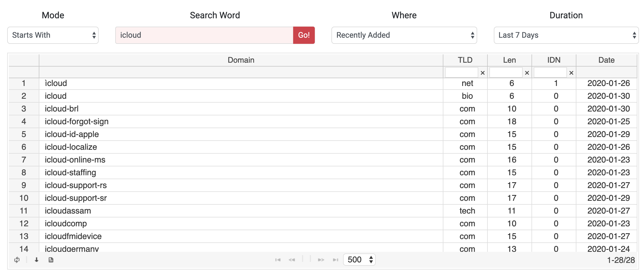The width and height of the screenshot is (644, 274).
Task: Clear the IDN filter with its X
Action: [571, 73]
